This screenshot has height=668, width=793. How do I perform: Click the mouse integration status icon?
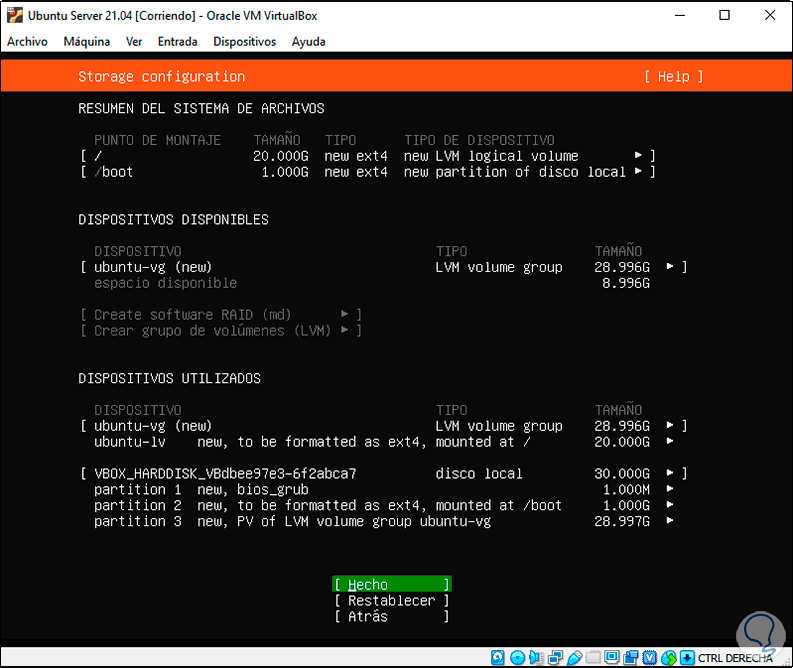click(669, 657)
